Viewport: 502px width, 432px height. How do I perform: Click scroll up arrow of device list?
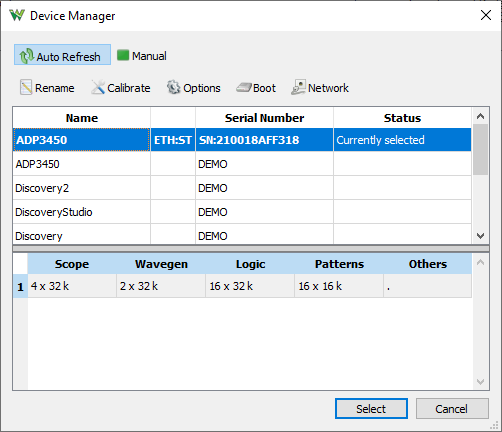click(x=480, y=116)
